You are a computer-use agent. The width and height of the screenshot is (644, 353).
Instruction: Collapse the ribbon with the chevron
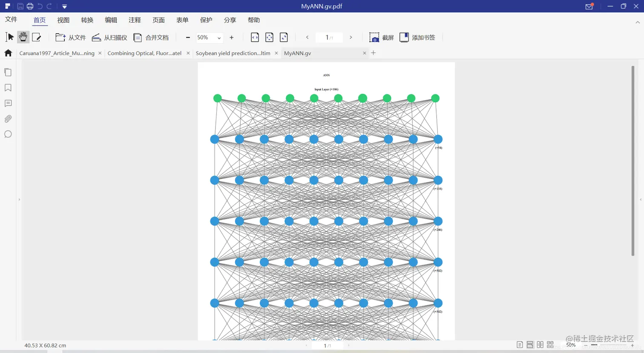click(638, 22)
